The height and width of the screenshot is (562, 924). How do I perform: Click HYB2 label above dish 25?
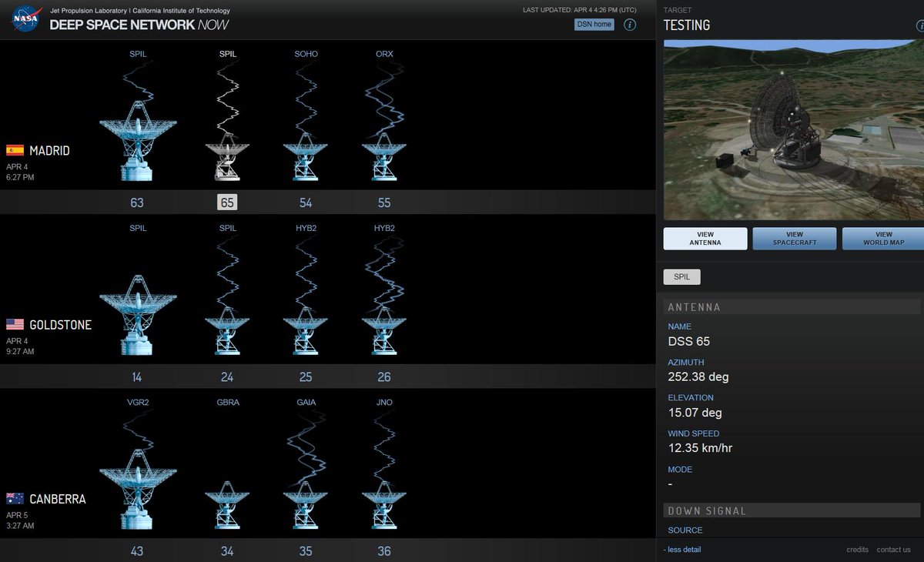point(306,228)
